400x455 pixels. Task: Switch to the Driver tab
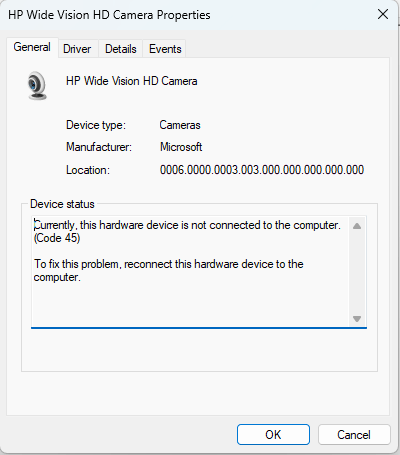coord(77,49)
